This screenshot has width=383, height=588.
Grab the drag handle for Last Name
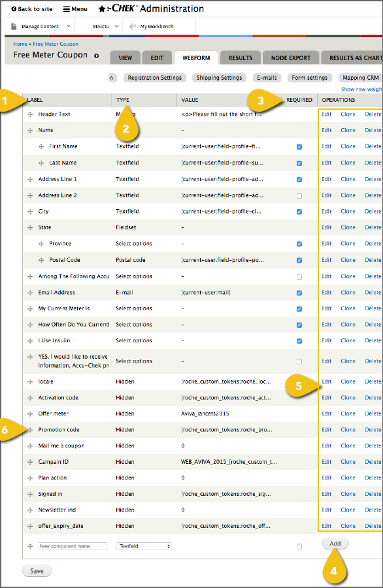(x=41, y=163)
